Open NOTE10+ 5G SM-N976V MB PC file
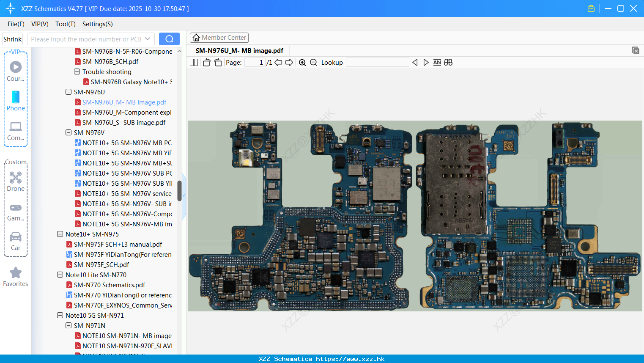This screenshot has width=644, height=363. pyautogui.click(x=123, y=143)
